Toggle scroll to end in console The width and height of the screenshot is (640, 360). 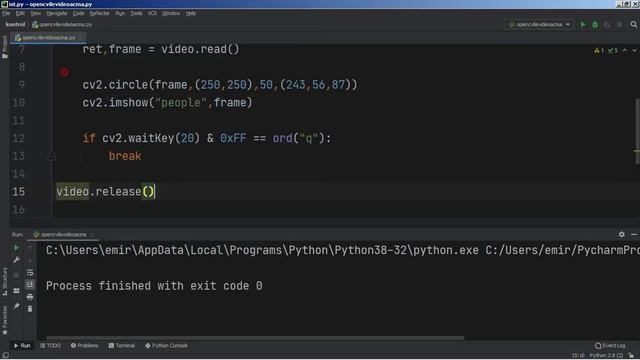coord(30,284)
